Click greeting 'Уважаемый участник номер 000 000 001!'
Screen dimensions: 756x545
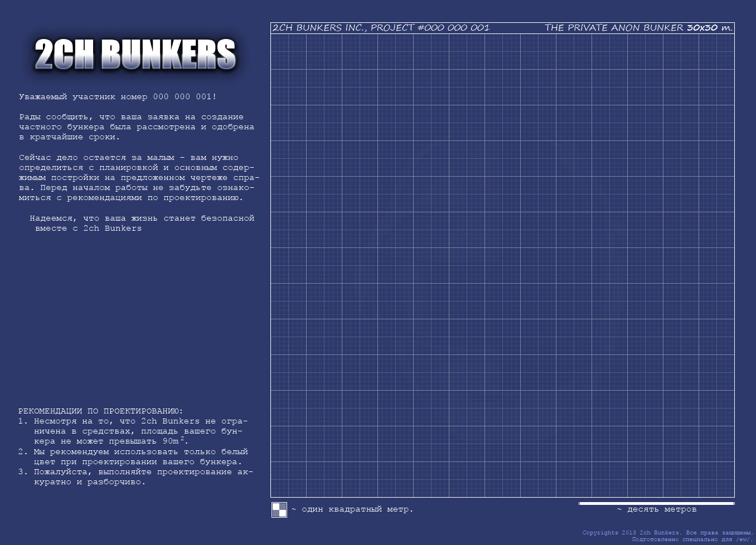118,97
